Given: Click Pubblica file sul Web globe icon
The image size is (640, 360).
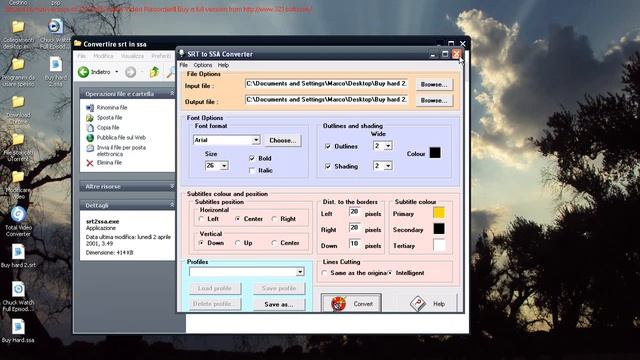Looking at the screenshot, I should point(90,138).
